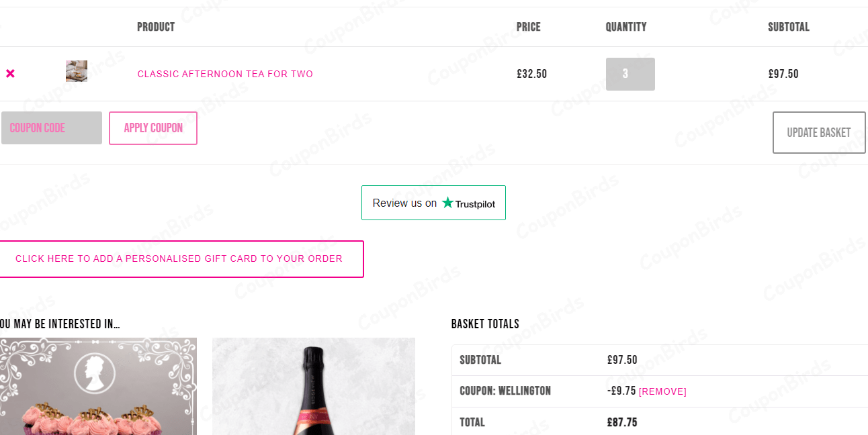Viewport: 868px width, 435px height.
Task: Click the Review us on Trustpilot link
Action: [x=433, y=203]
